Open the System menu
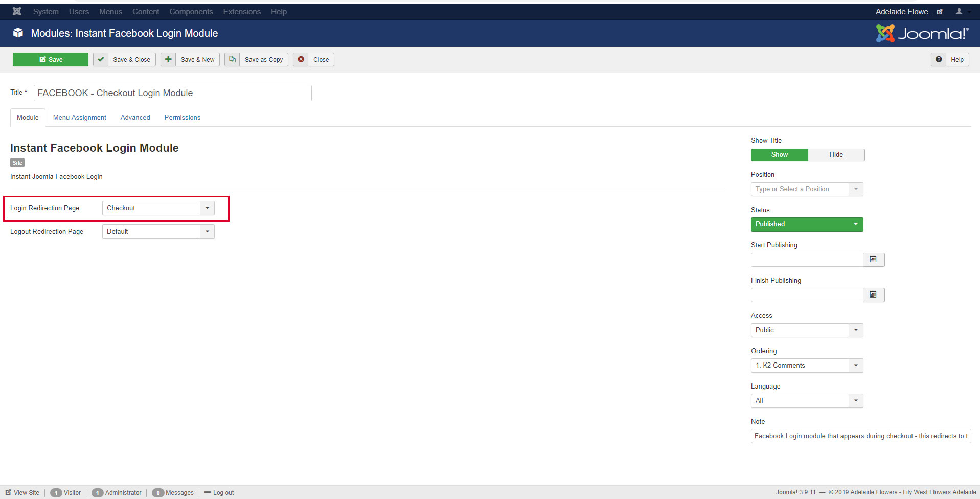This screenshot has width=980, height=499. [x=46, y=11]
